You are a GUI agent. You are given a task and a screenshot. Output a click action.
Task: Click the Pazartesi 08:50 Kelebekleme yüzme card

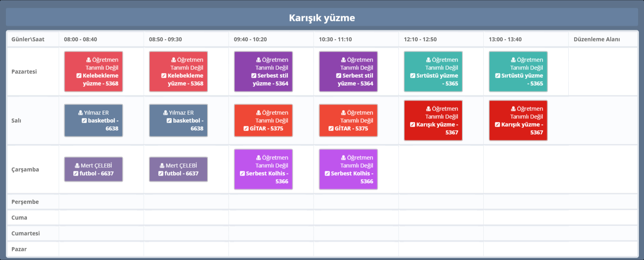point(178,71)
